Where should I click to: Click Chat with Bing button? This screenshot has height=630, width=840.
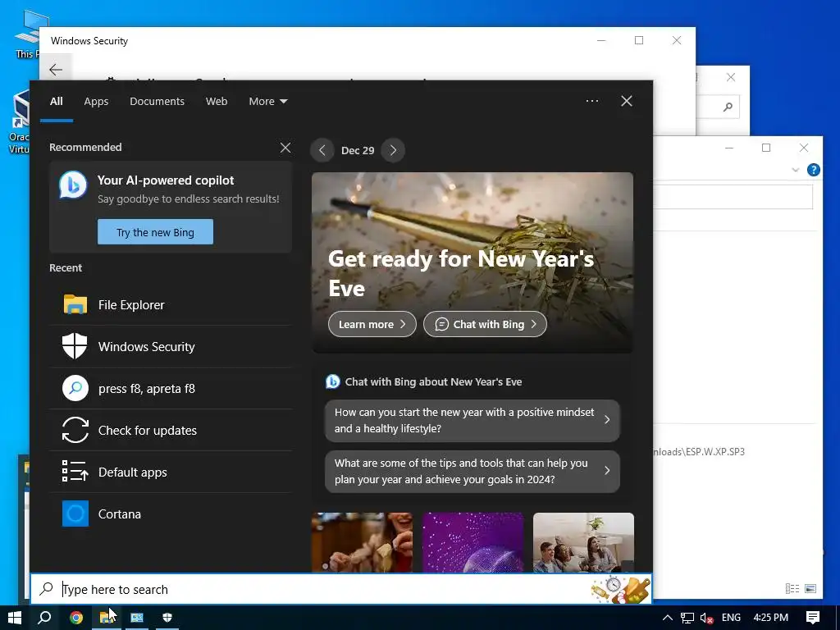485,324
